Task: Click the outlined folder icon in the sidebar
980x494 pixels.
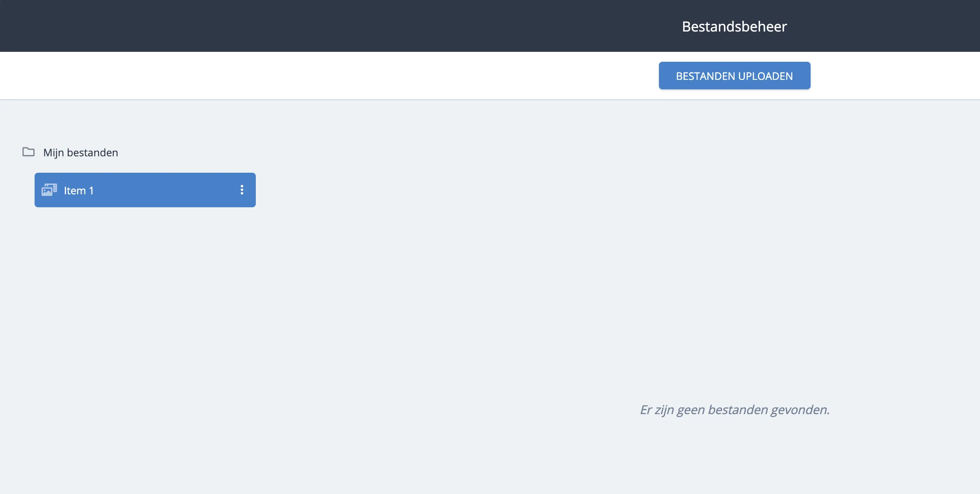Action: pos(29,152)
